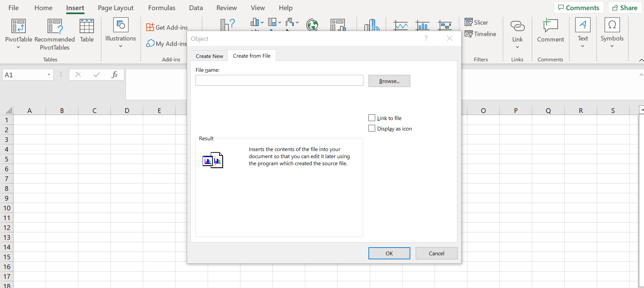Image resolution: width=644 pixels, height=288 pixels.
Task: Open the Help ribbon tab
Action: pyautogui.click(x=286, y=8)
